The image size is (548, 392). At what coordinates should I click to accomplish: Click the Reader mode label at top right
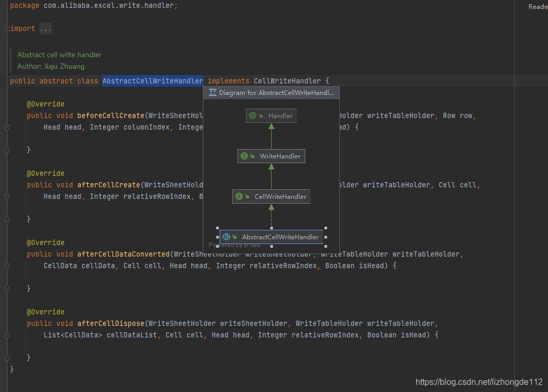pyautogui.click(x=538, y=6)
